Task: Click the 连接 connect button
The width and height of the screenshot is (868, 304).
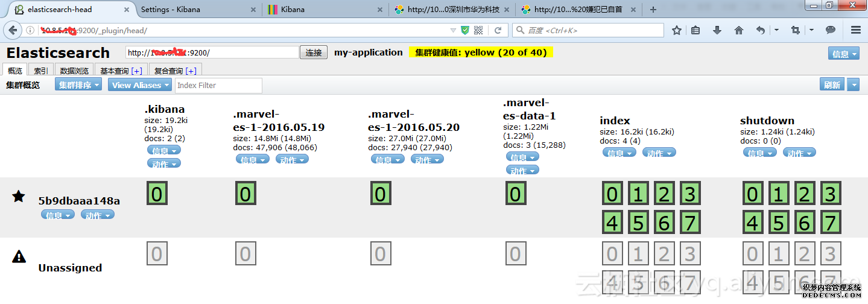Action: (x=314, y=52)
